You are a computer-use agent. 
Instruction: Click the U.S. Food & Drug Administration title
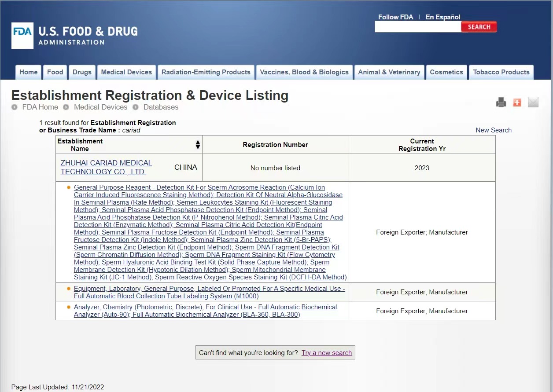(88, 36)
